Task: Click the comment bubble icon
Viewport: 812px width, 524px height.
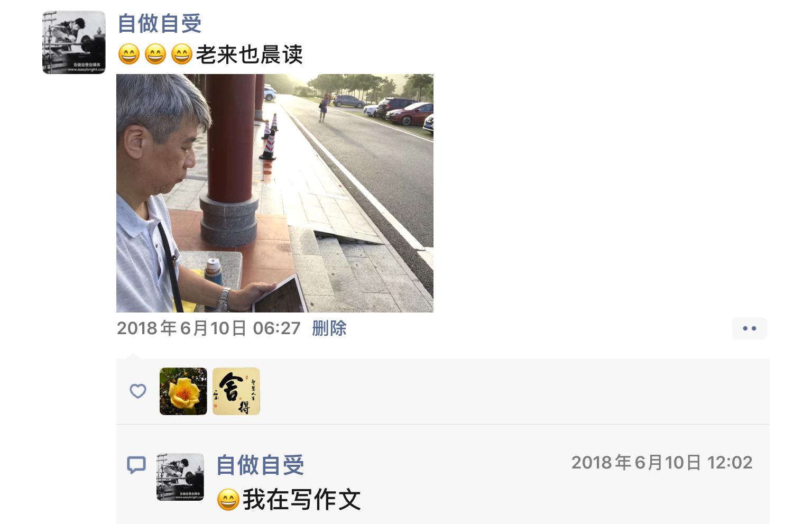Action: click(x=136, y=465)
